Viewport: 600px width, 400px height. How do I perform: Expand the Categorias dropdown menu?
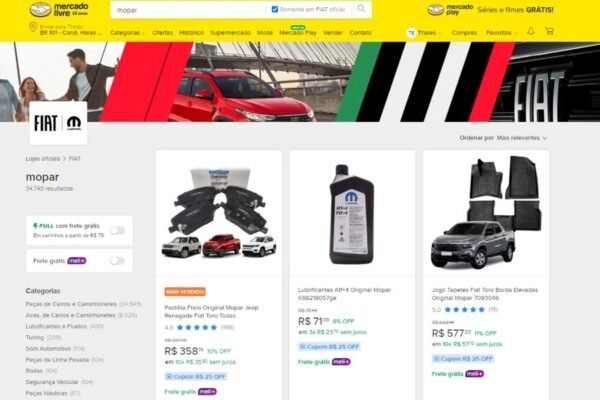click(x=127, y=33)
